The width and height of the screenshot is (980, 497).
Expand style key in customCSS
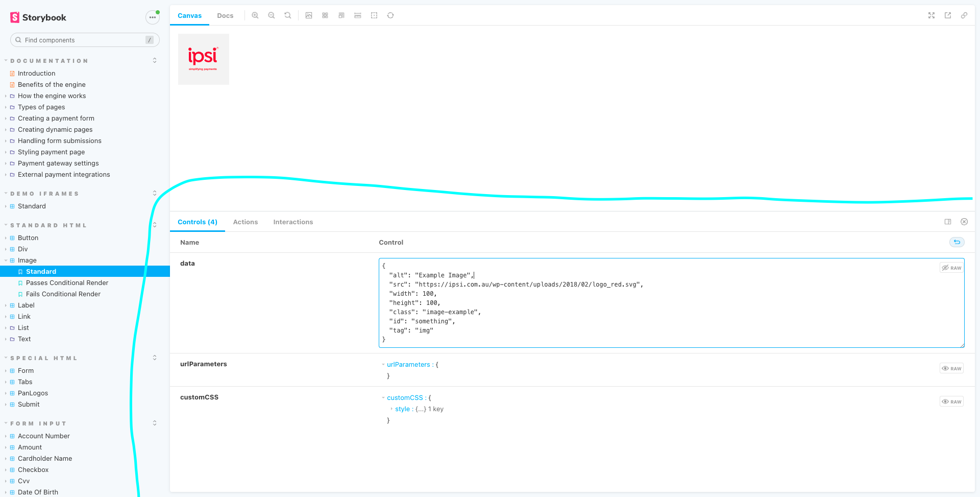click(x=402, y=409)
